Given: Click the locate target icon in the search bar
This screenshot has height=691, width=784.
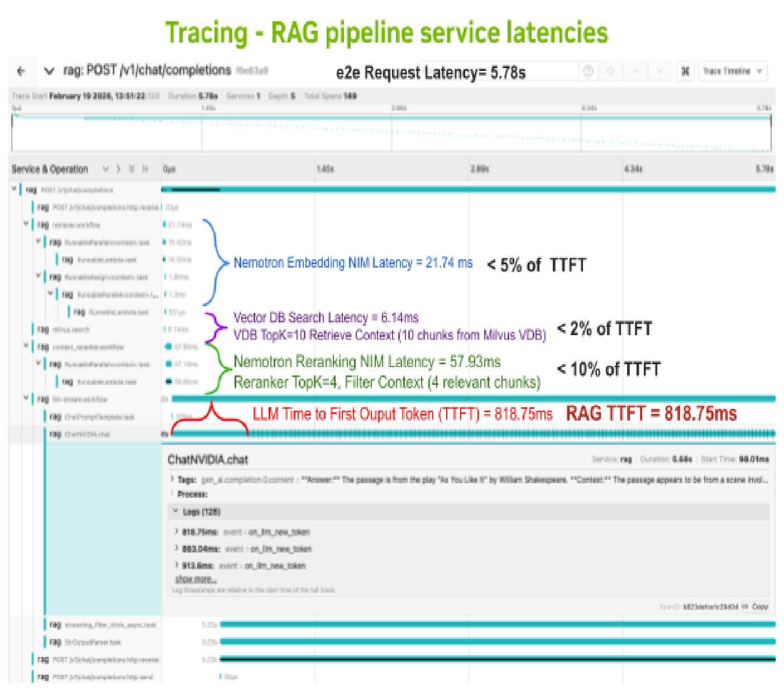Looking at the screenshot, I should (x=611, y=71).
